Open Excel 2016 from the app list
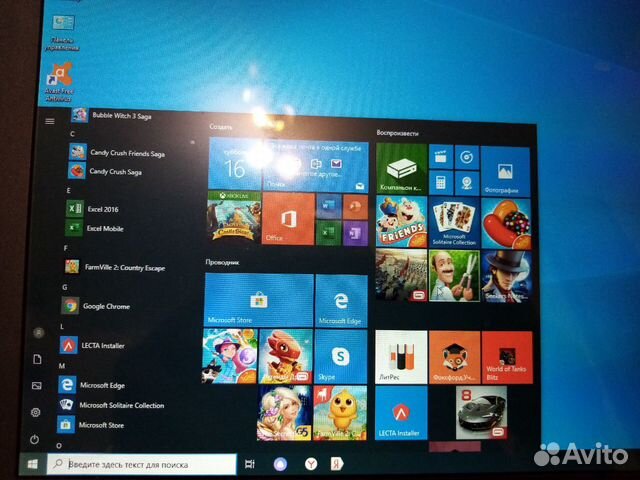 (102, 209)
